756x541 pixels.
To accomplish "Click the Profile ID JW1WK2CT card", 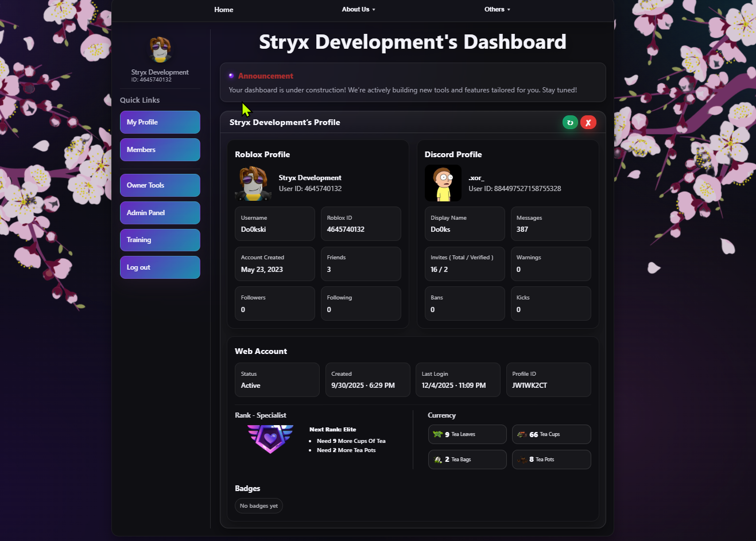I will 549,380.
